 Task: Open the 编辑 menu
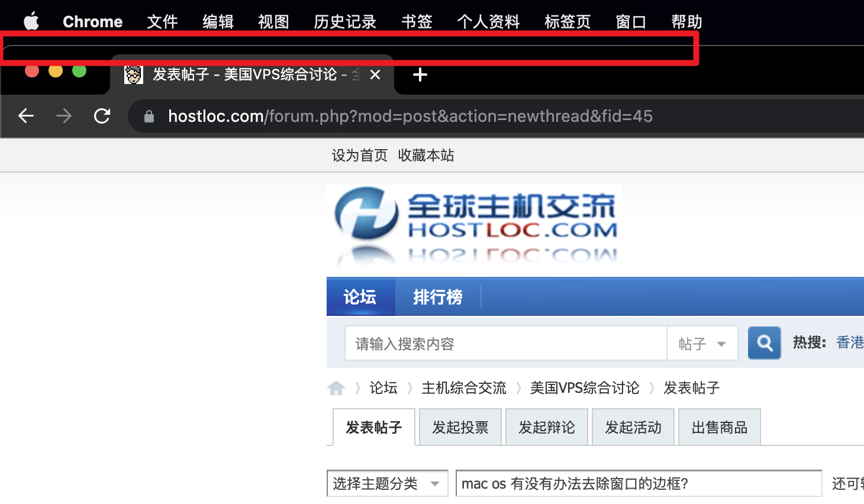coord(218,22)
